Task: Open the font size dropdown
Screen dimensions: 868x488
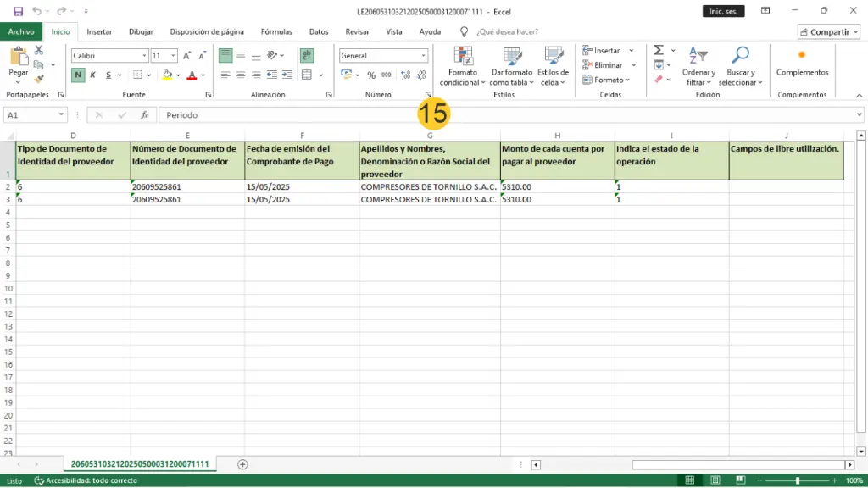Action: tap(174, 55)
